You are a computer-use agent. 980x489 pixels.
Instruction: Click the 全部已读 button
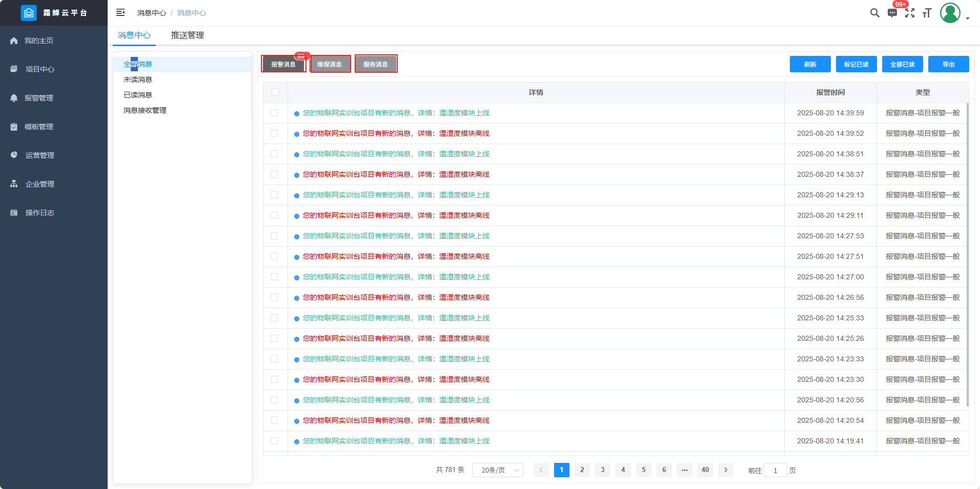click(902, 64)
